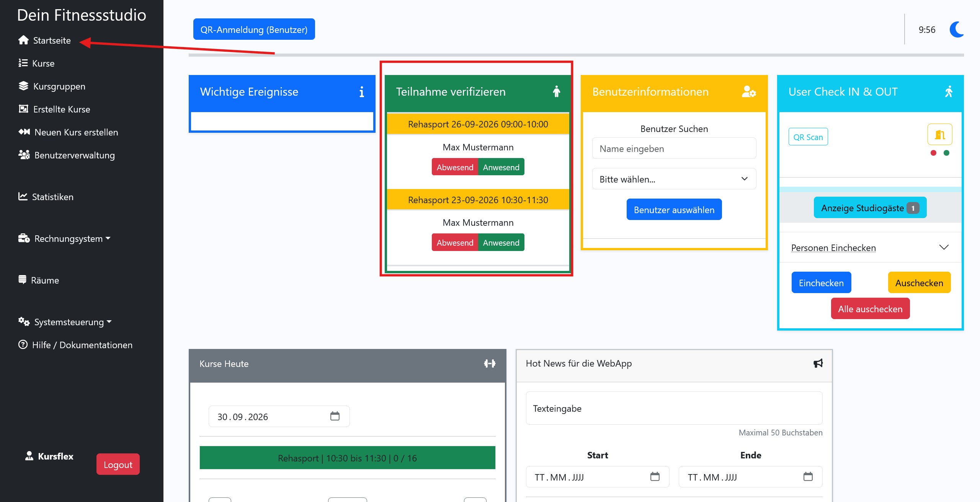Toggle dark mode with the moon icon
The width and height of the screenshot is (980, 502).
pyautogui.click(x=956, y=30)
